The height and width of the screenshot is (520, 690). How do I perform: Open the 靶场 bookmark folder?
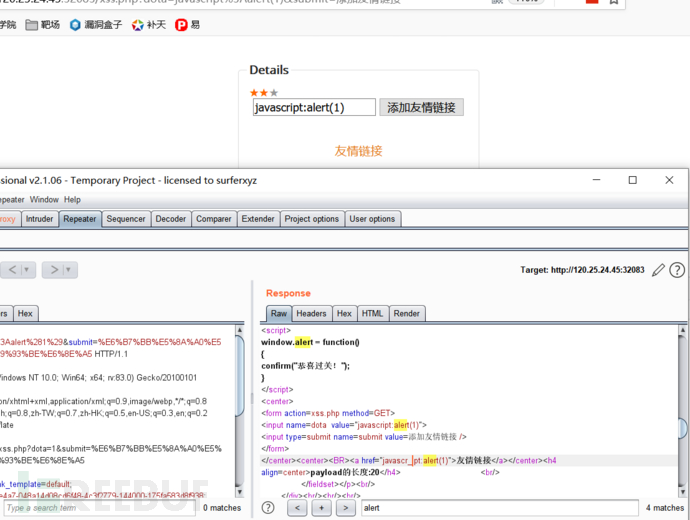42,25
